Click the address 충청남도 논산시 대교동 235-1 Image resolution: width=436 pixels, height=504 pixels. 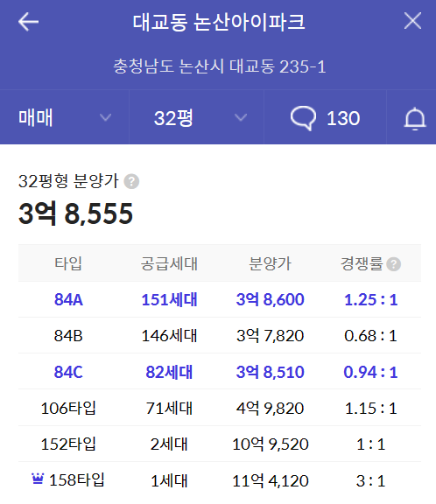pyautogui.click(x=220, y=66)
